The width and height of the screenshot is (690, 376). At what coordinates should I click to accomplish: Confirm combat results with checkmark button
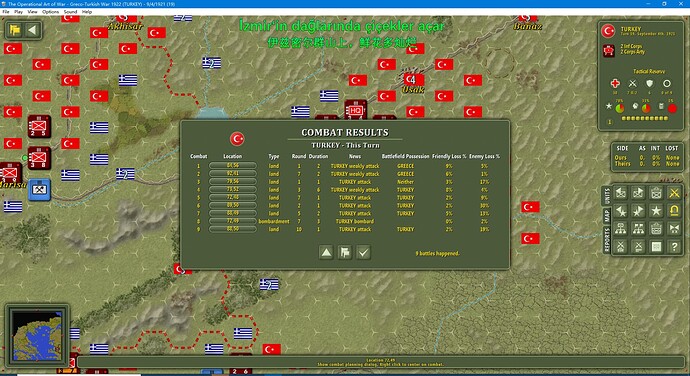[363, 252]
